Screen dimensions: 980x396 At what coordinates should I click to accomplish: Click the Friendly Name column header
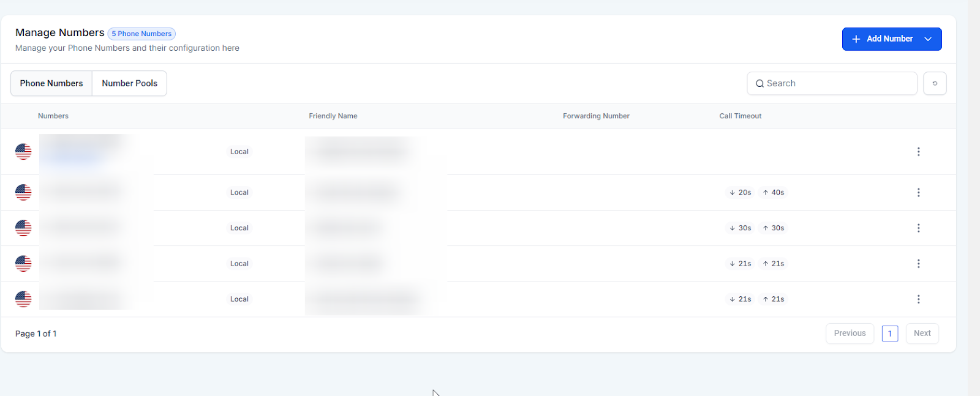(x=333, y=116)
